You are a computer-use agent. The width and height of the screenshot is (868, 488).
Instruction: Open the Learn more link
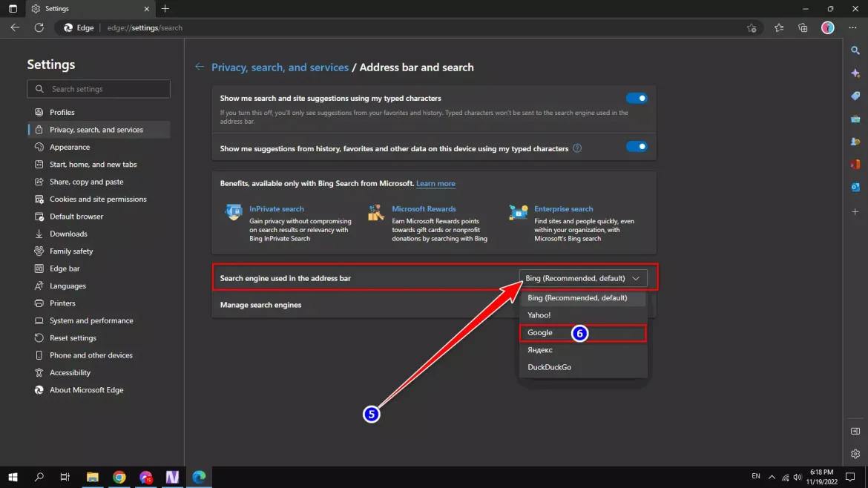[x=435, y=184]
